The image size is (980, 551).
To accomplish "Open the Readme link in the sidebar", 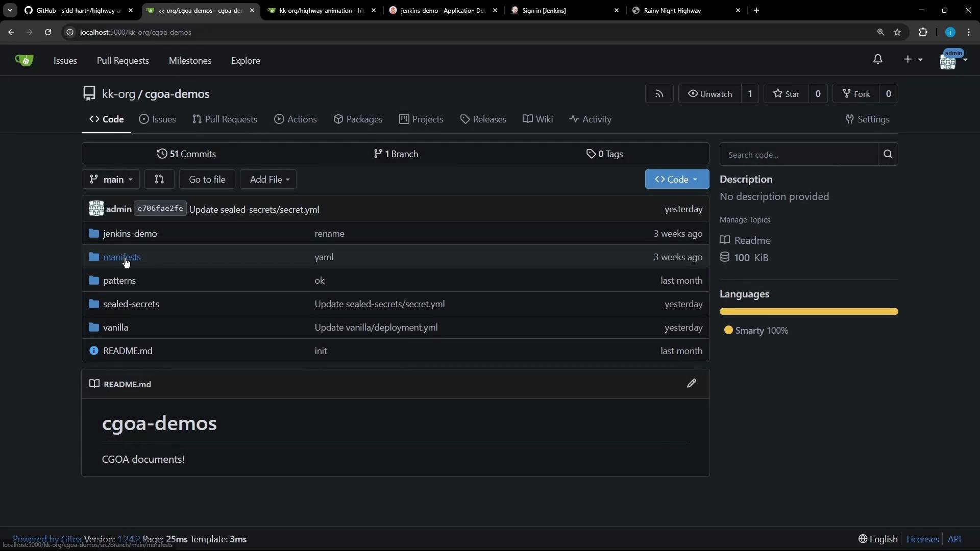I will [x=745, y=240].
